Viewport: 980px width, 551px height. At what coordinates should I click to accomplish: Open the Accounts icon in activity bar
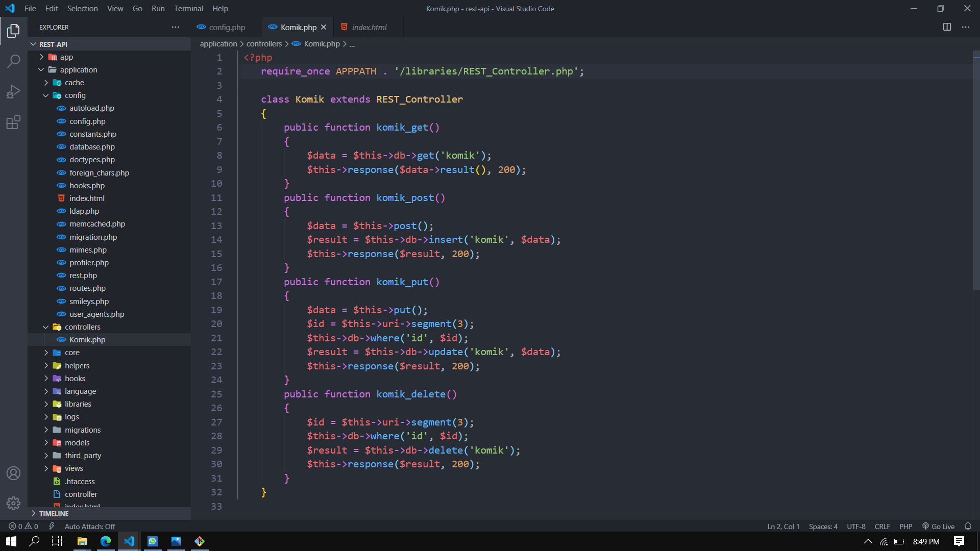[x=13, y=473]
